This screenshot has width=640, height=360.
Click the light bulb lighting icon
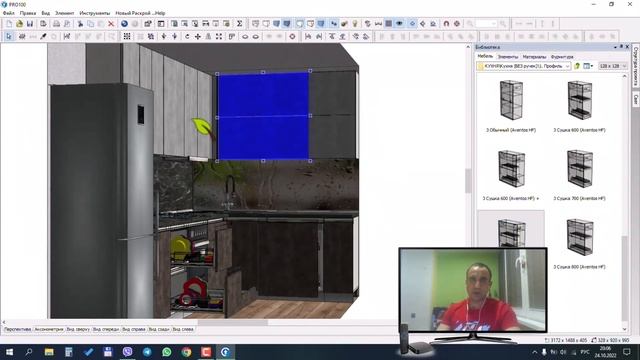pos(355,24)
